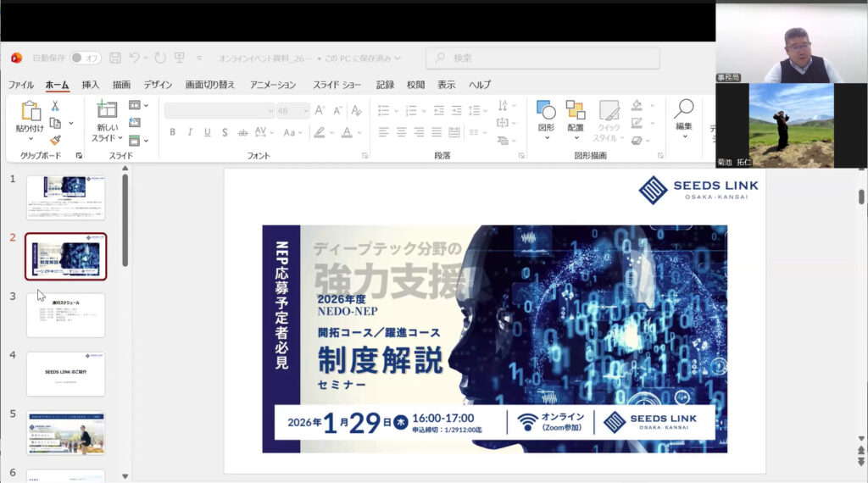Start slideshow from the title bar presentation icon
This screenshot has height=483, width=868.
coord(179,58)
